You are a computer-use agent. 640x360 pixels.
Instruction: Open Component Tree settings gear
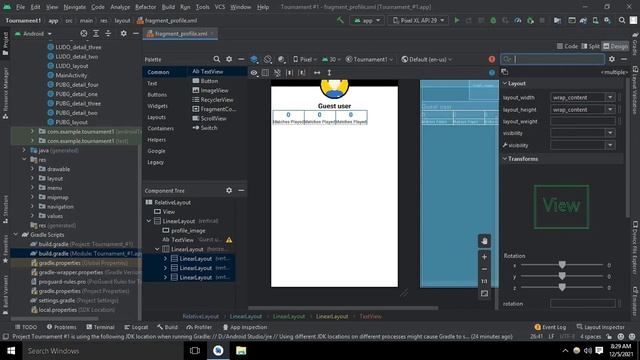pyautogui.click(x=229, y=190)
